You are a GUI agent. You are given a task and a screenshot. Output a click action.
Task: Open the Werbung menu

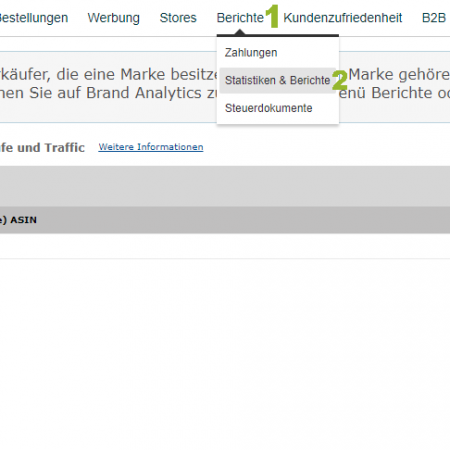(113, 18)
